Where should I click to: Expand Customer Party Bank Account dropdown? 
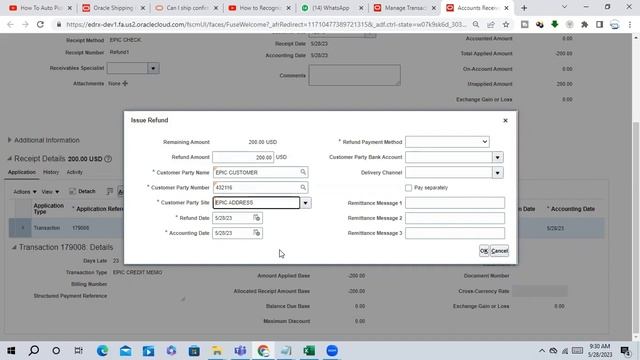tap(498, 157)
